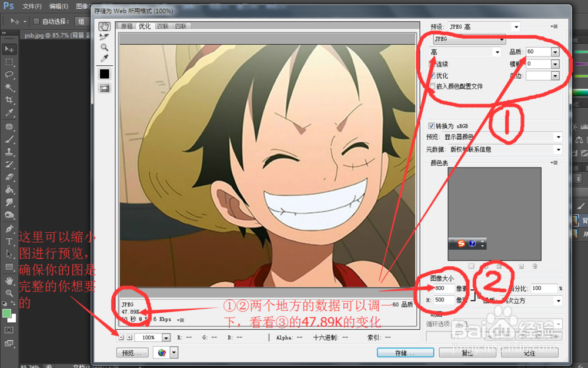The width and height of the screenshot is (588, 368).
Task: Select the Move tool in Photoshop toolbar
Action: click(x=9, y=49)
